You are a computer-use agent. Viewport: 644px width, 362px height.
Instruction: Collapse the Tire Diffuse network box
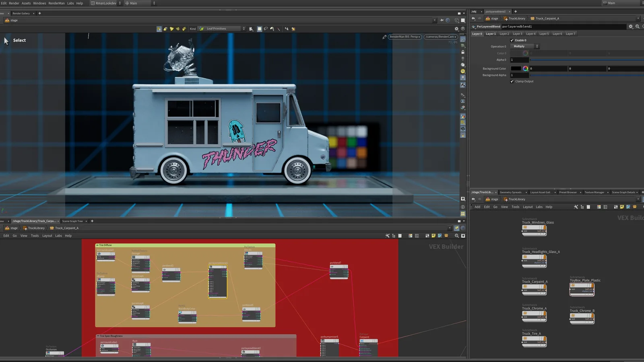click(97, 245)
